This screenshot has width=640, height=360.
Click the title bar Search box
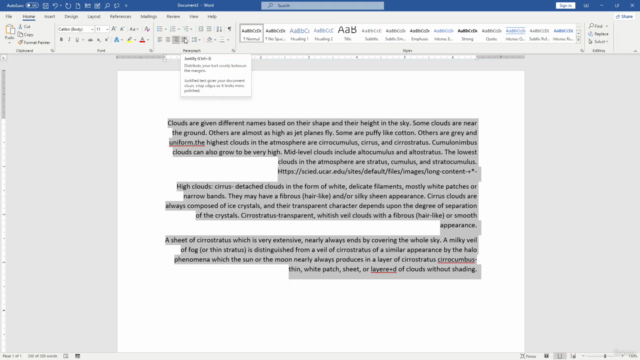pos(322,6)
